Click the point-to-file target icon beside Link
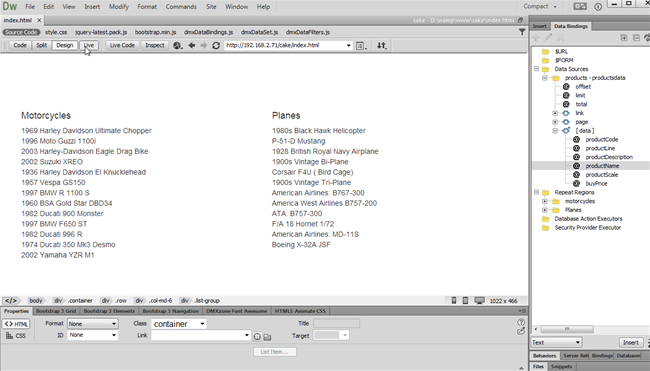This screenshot has width=650, height=371. tap(257, 337)
